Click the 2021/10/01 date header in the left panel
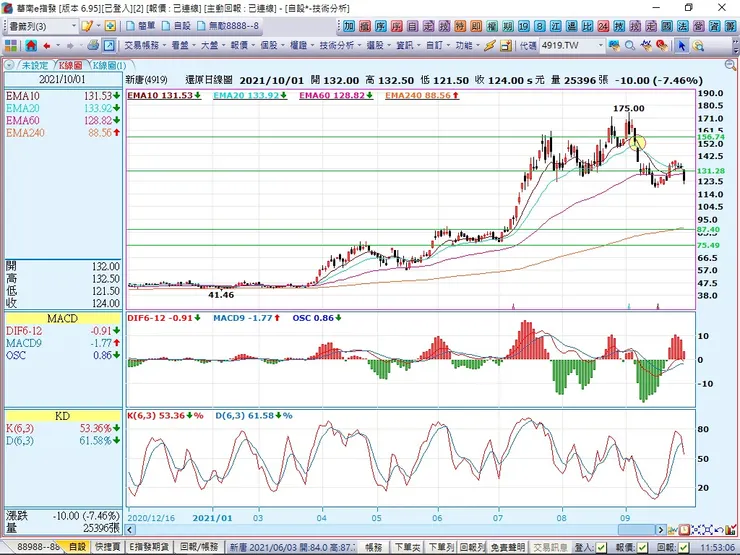Image resolution: width=740 pixels, height=555 pixels. tap(63, 79)
